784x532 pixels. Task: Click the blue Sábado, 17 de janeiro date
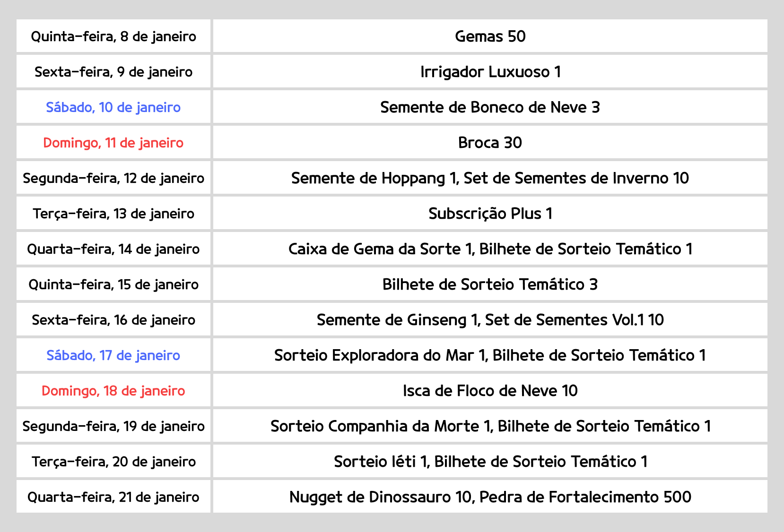[113, 355]
